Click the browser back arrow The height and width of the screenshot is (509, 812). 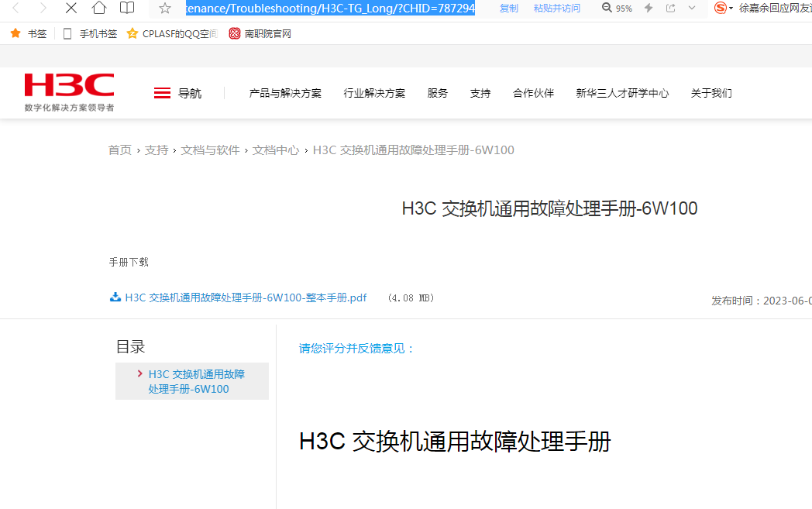click(x=15, y=8)
